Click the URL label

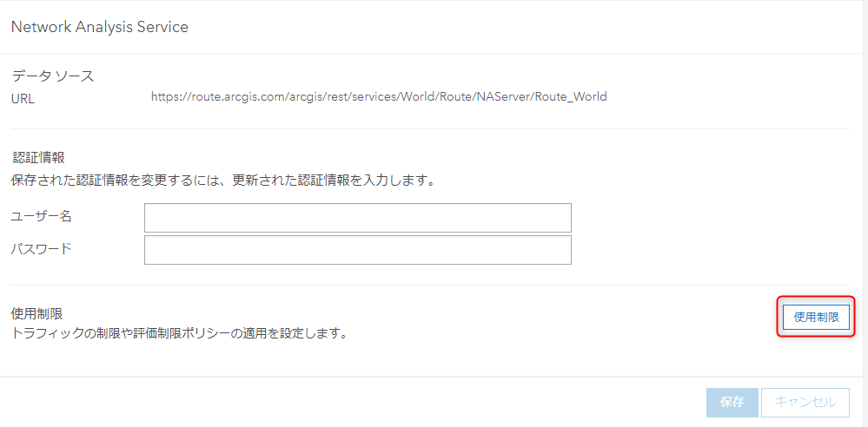23,98
